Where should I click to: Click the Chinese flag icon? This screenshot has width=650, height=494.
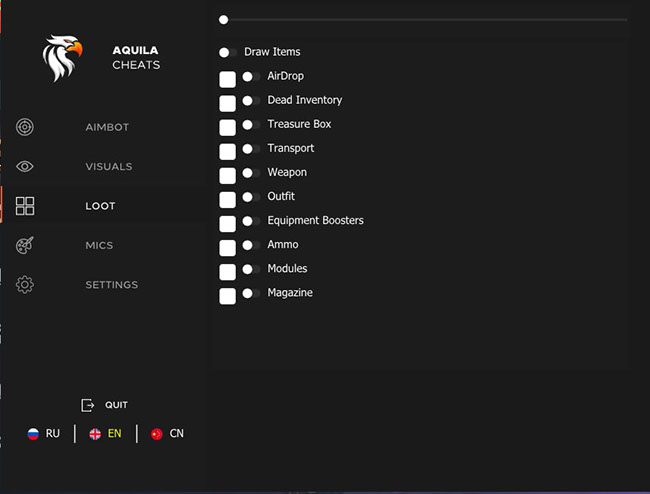click(x=156, y=434)
